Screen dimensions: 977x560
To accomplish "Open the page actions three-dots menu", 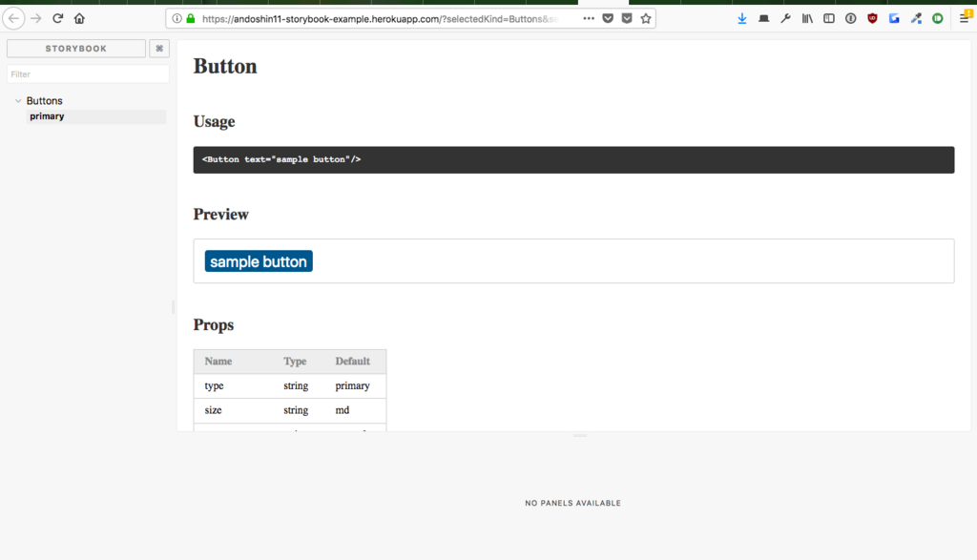I will 588,19.
